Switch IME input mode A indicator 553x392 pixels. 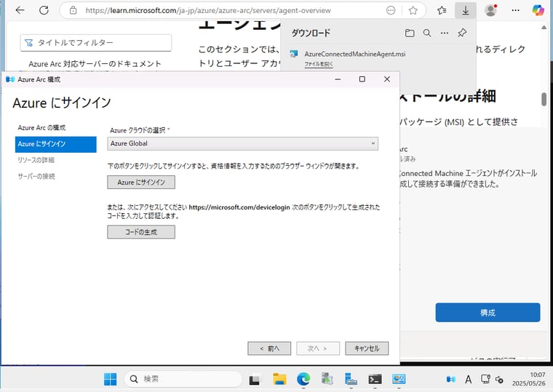(x=468, y=380)
